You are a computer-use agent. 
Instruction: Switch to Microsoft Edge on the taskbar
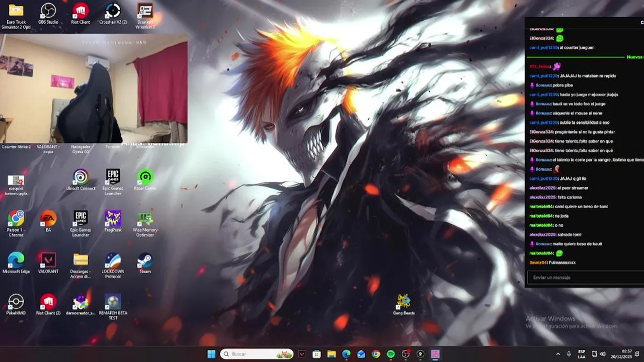coord(346,354)
